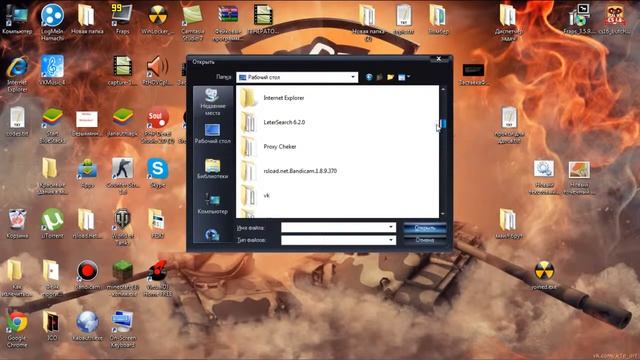Select the Internet Explorer desktop shortcut

(17, 73)
